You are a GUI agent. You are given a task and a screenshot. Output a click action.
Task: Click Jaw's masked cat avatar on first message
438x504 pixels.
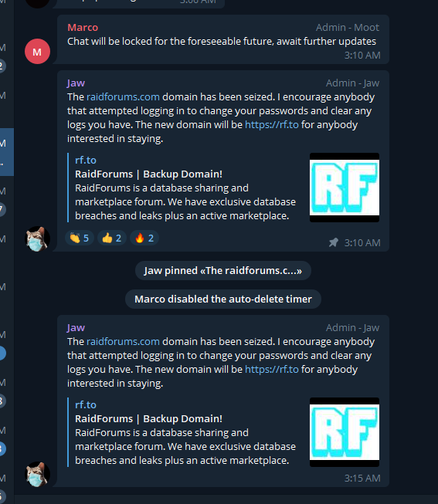tap(37, 238)
